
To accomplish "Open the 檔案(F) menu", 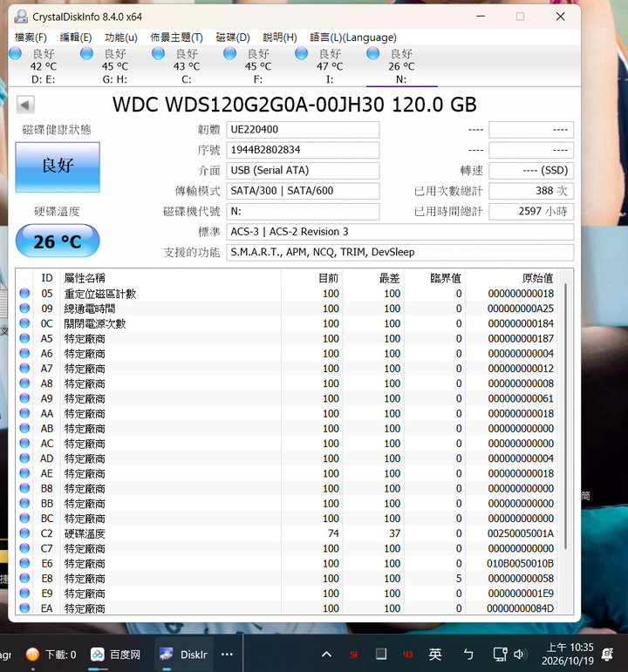I will click(x=31, y=37).
